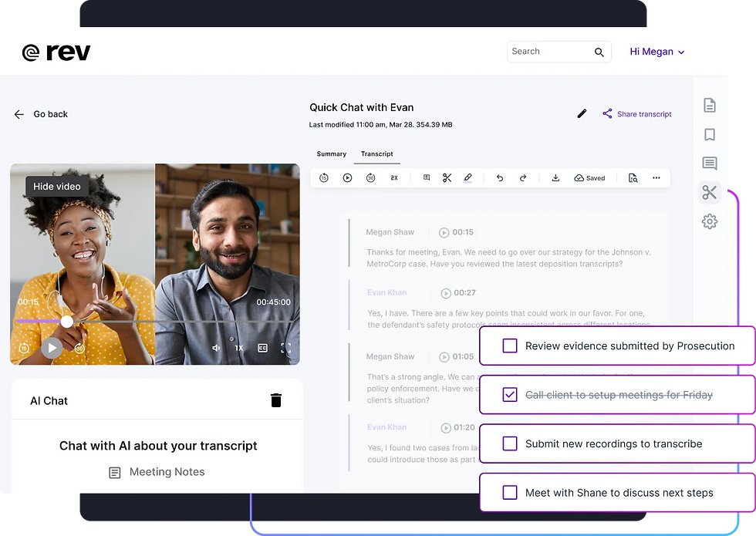The height and width of the screenshot is (536, 756).
Task: Check Submit new recordings to transcribe
Action: point(510,443)
